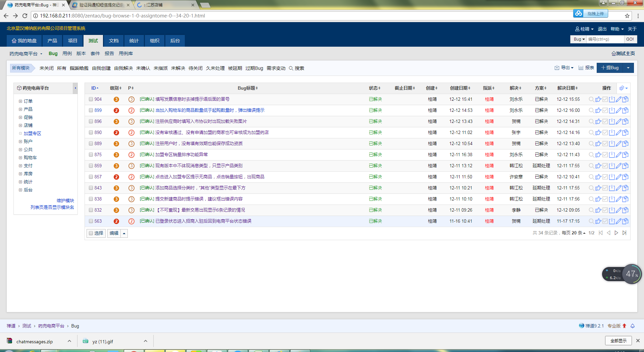
Task: Open table column settings gear icon
Action: pyautogui.click(x=623, y=88)
